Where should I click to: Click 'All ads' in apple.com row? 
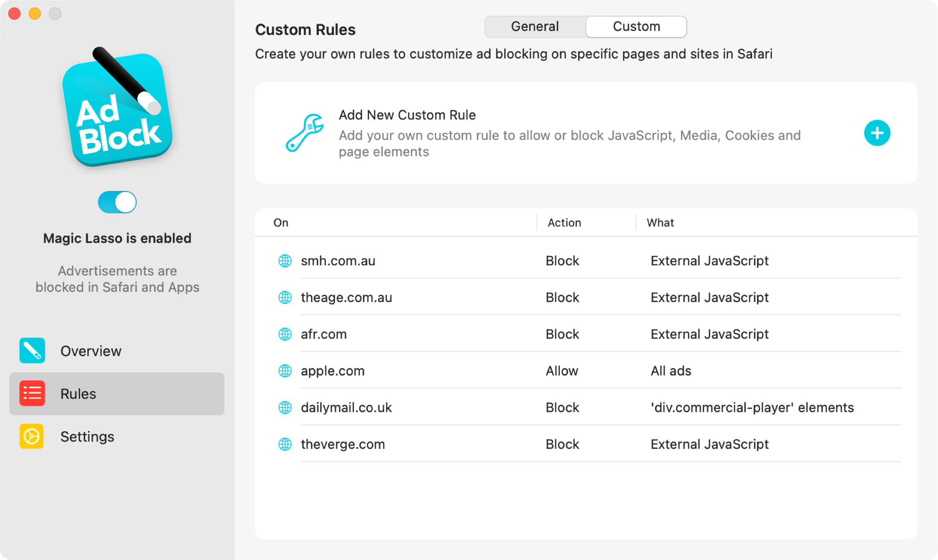pyautogui.click(x=671, y=371)
